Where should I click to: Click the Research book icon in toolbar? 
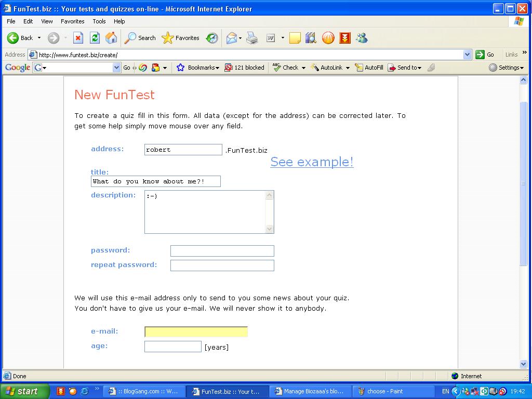(x=311, y=38)
